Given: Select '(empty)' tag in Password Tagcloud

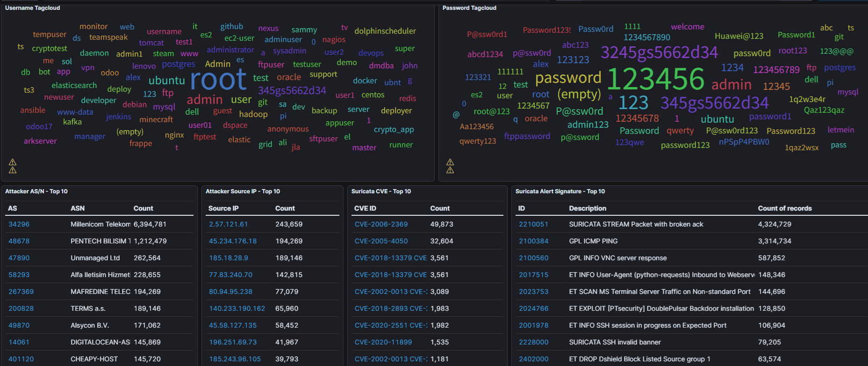Looking at the screenshot, I should pyautogui.click(x=579, y=95).
